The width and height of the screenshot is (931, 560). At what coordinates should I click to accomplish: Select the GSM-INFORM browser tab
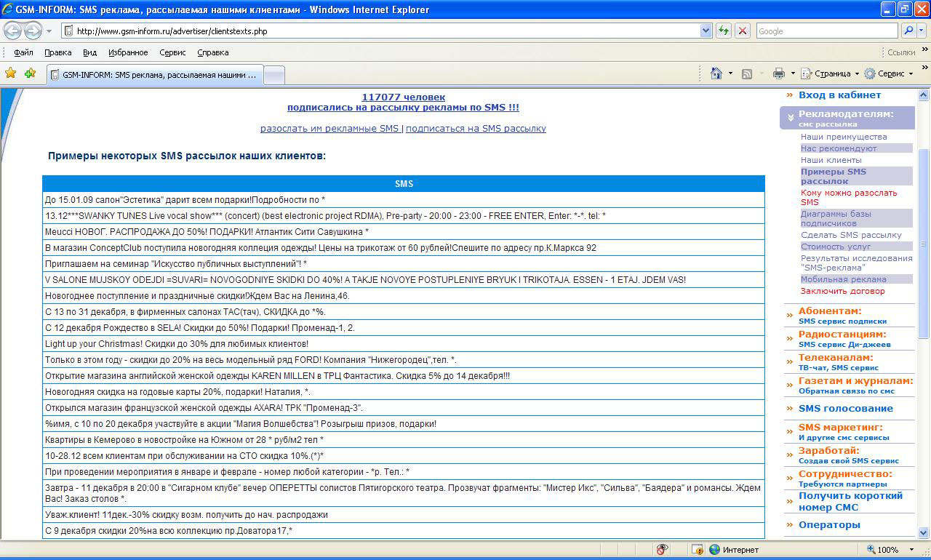(x=154, y=75)
